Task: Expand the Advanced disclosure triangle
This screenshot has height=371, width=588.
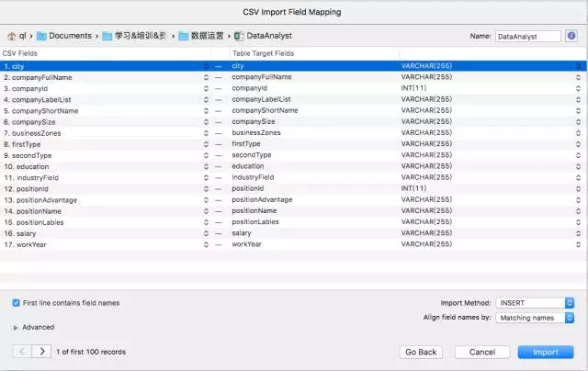Action: 16,328
